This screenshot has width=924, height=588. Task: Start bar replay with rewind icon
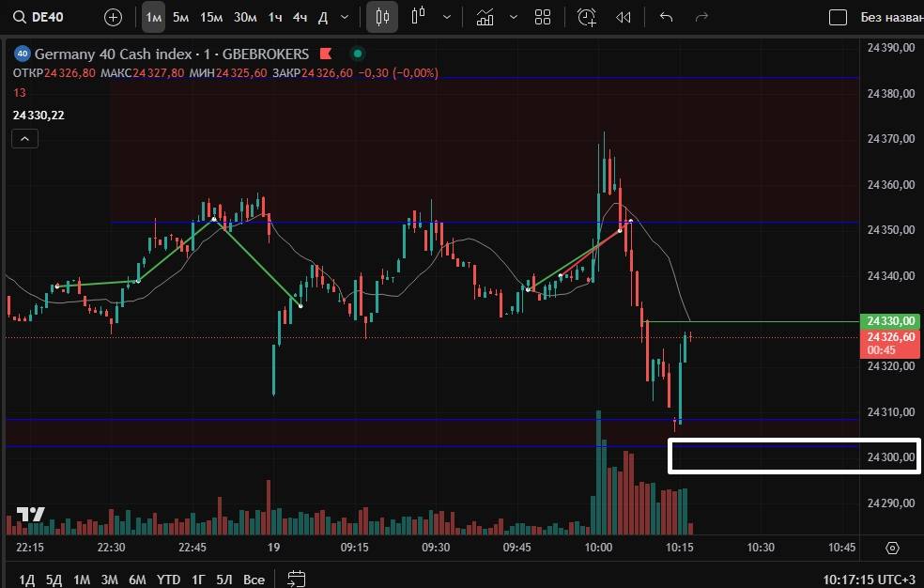pos(623,17)
